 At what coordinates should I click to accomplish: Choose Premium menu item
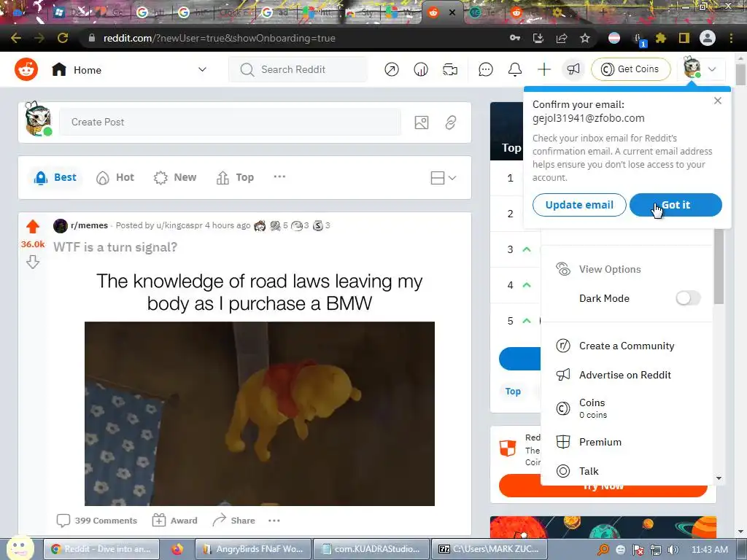point(627,442)
